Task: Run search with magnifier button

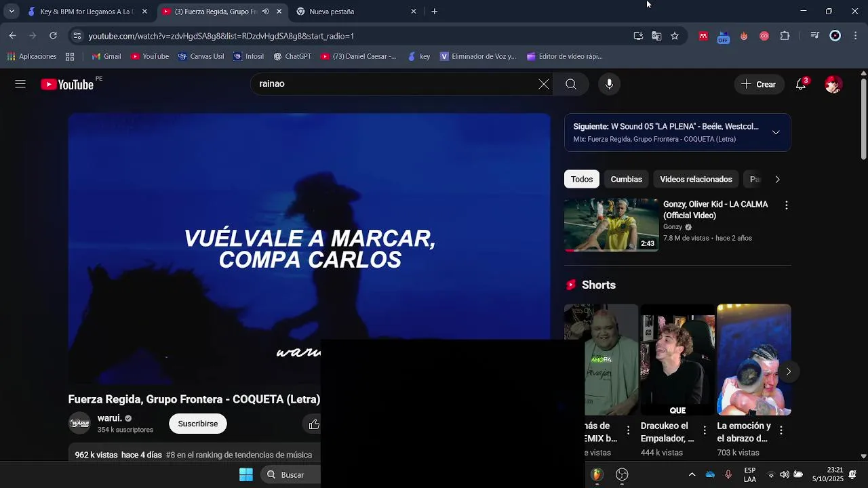Action: tap(571, 84)
